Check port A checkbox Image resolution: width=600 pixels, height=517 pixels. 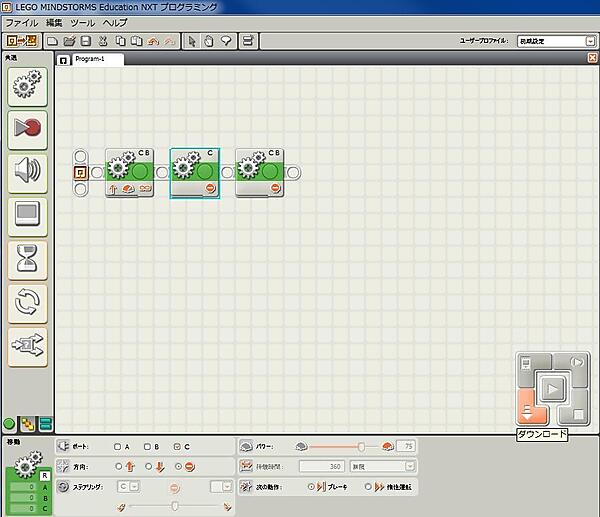117,446
